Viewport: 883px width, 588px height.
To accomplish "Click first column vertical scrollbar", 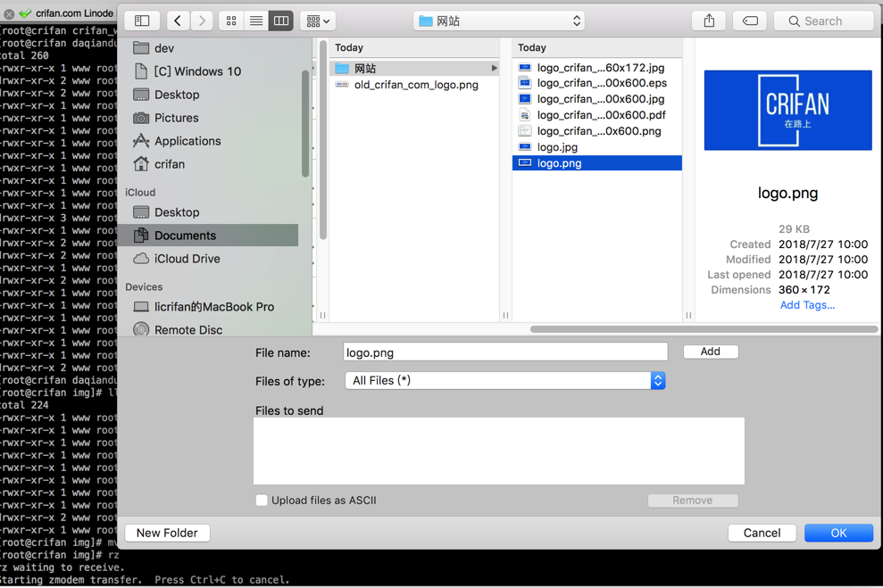I will (323, 139).
